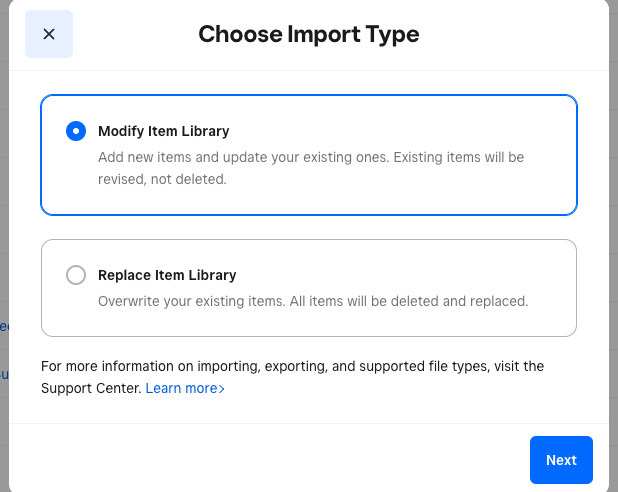Click the filled blue radio dot
This screenshot has width=618, height=492.
[76, 131]
